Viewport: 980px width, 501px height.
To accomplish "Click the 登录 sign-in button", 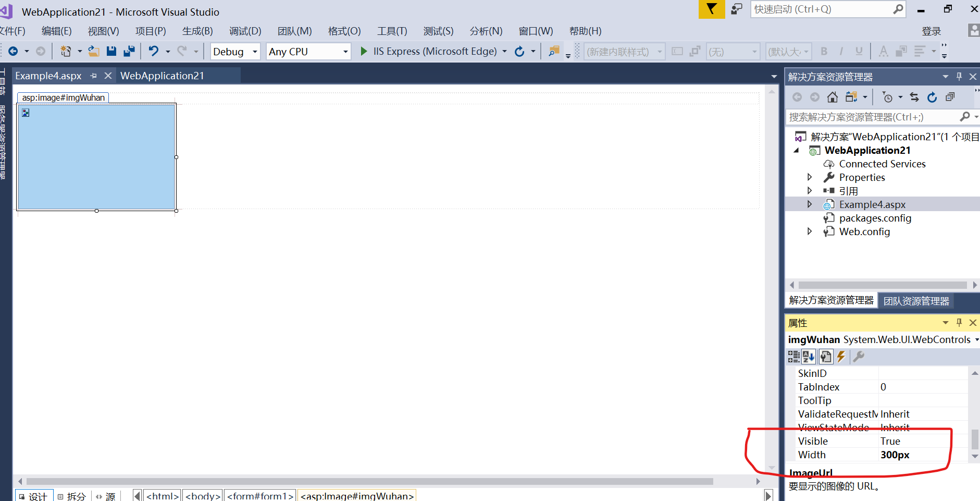I will [932, 31].
